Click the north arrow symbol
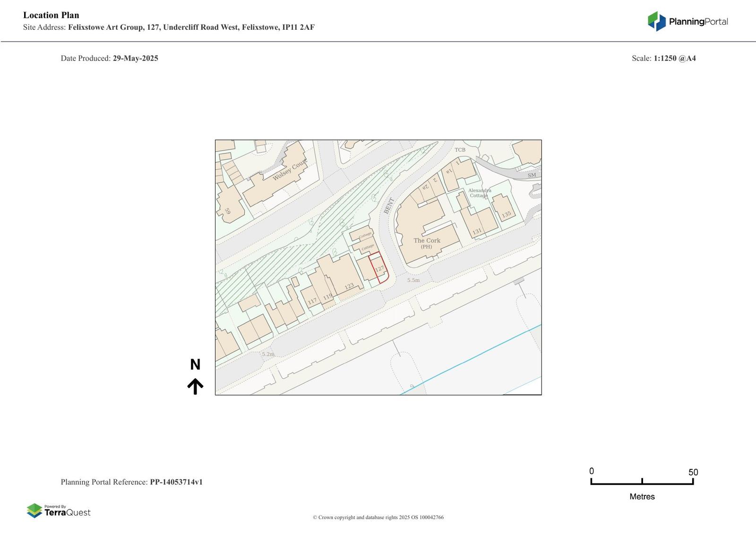This screenshot has height=535, width=756. click(195, 386)
